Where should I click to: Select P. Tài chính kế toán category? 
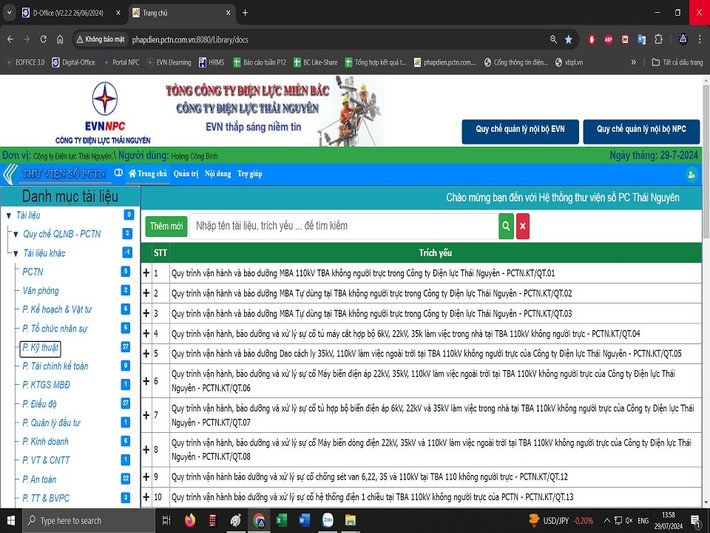point(55,366)
